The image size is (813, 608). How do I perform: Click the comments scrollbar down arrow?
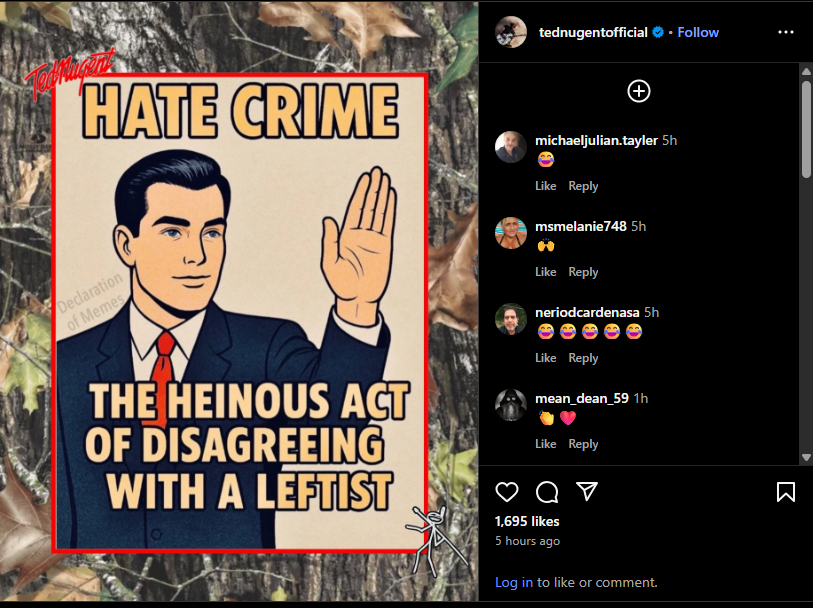point(806,457)
